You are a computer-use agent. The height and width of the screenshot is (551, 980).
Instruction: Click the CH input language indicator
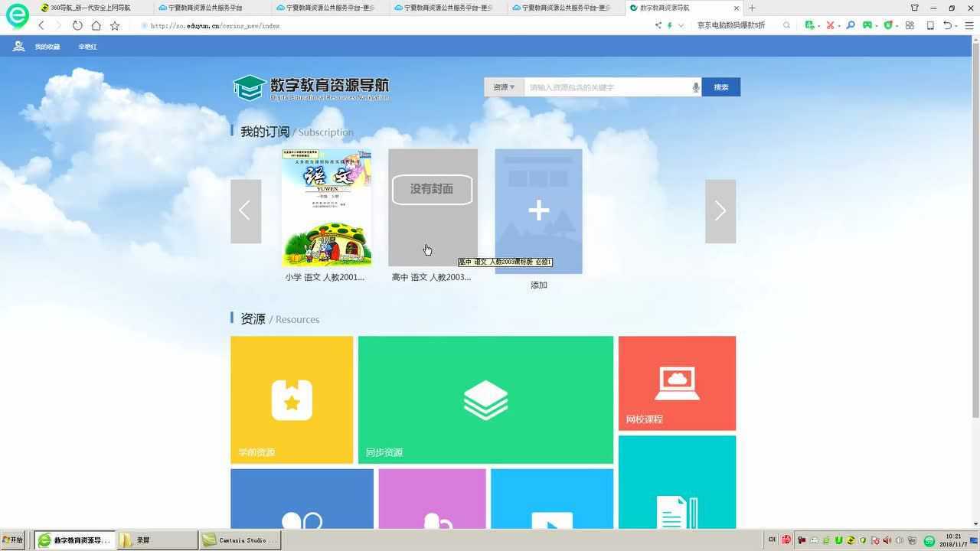(772, 540)
